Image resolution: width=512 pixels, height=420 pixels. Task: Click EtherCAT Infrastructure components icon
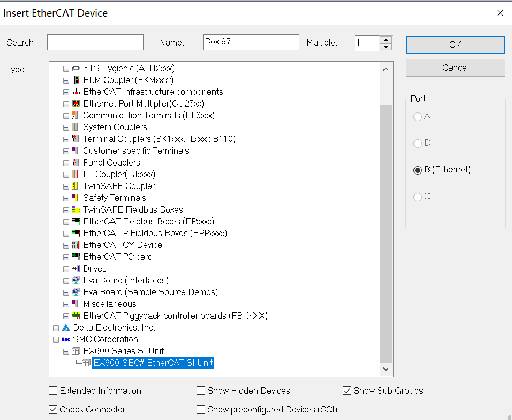click(x=76, y=92)
